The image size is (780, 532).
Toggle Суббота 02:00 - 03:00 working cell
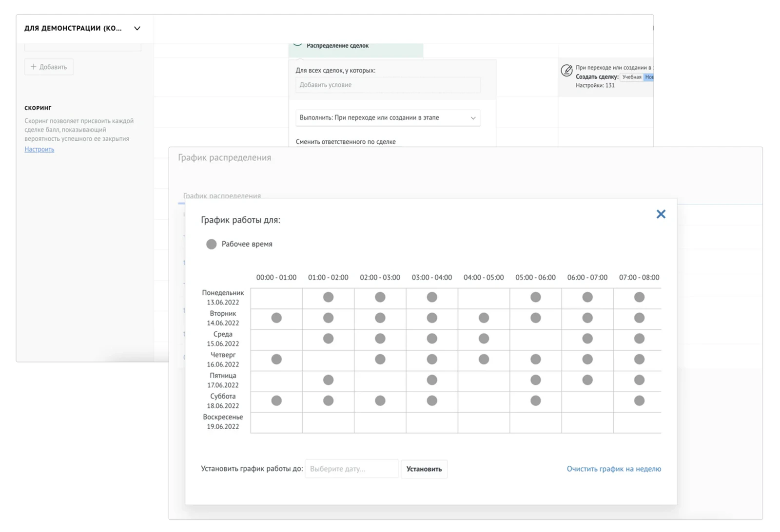point(380,400)
